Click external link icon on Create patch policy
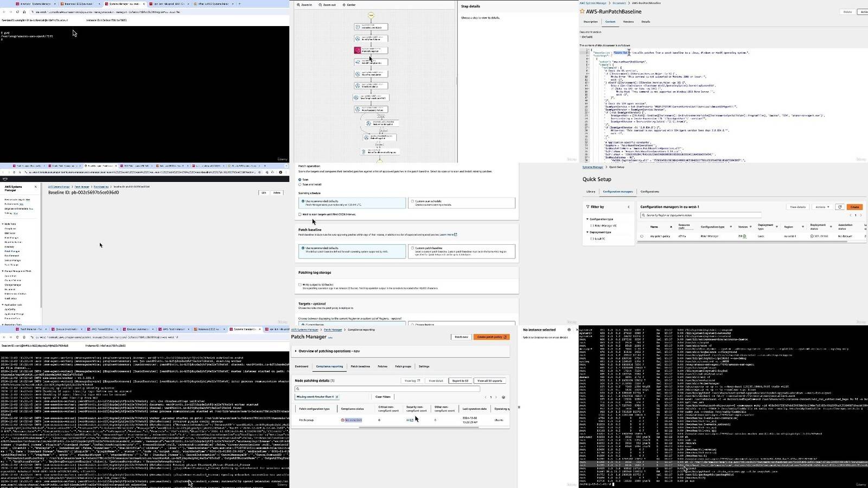This screenshot has width=868, height=488. [x=506, y=337]
